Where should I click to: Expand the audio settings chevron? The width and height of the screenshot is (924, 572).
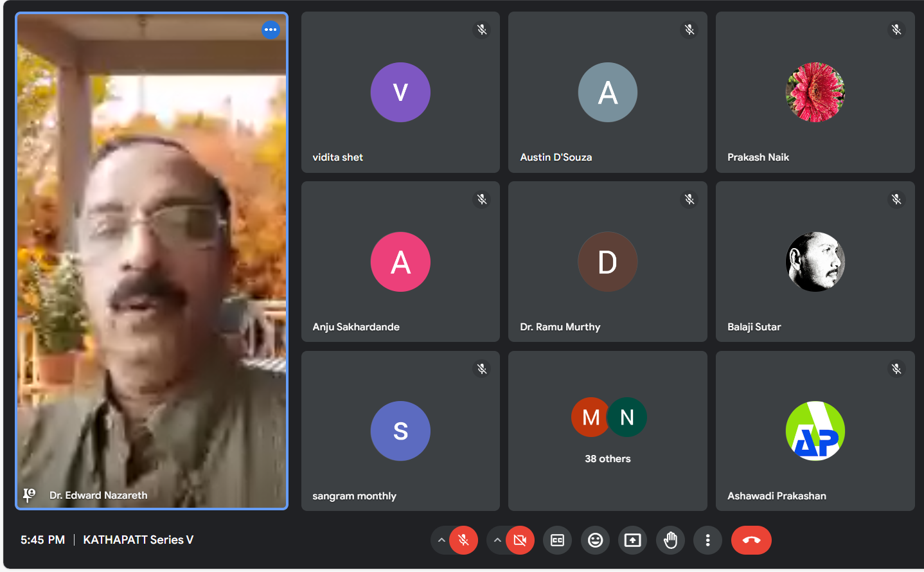coord(441,541)
